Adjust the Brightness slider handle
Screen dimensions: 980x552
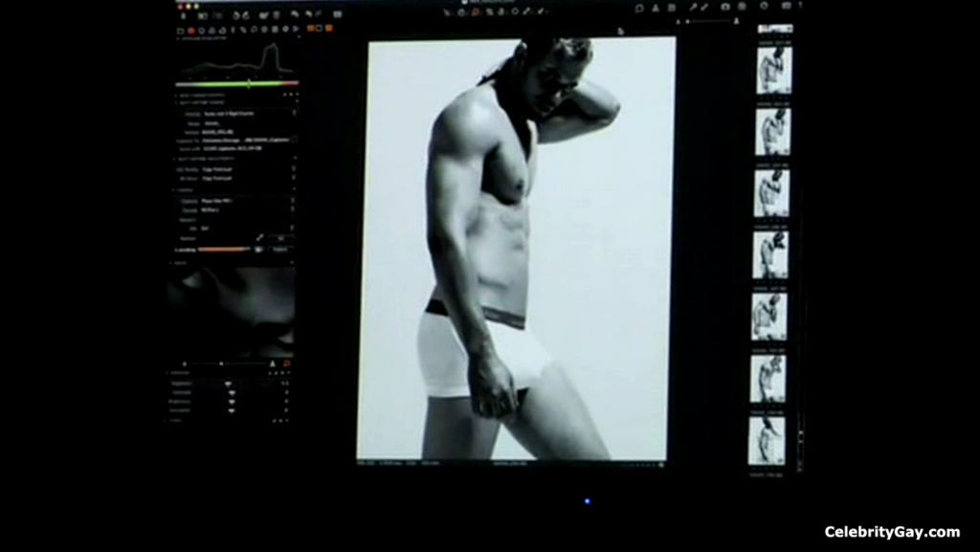coord(232,402)
